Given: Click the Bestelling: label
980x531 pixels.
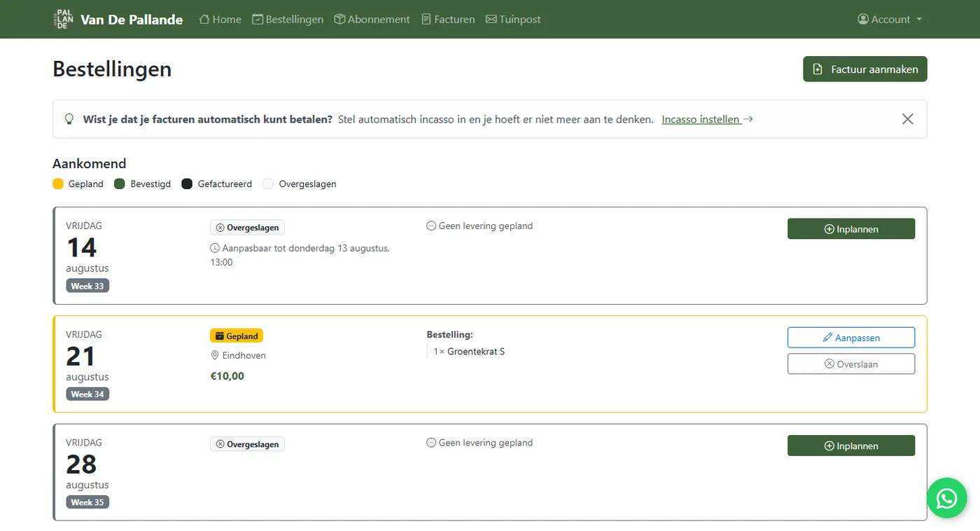Looking at the screenshot, I should (450, 335).
